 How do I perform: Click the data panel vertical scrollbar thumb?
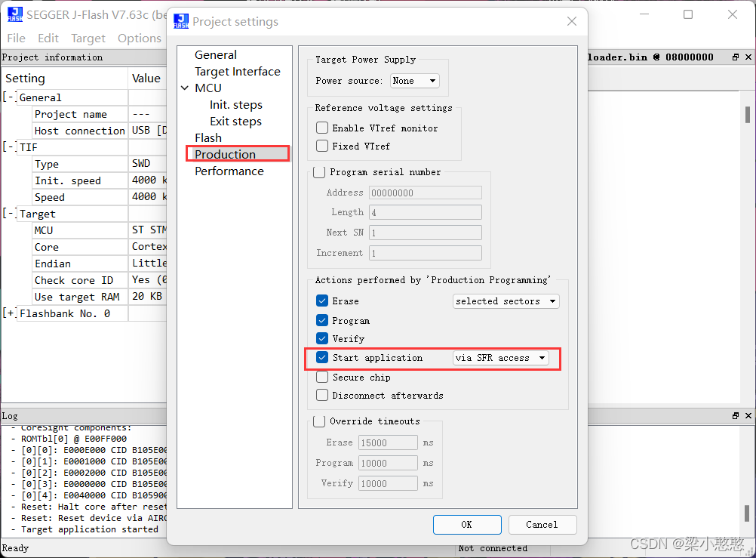tap(747, 115)
